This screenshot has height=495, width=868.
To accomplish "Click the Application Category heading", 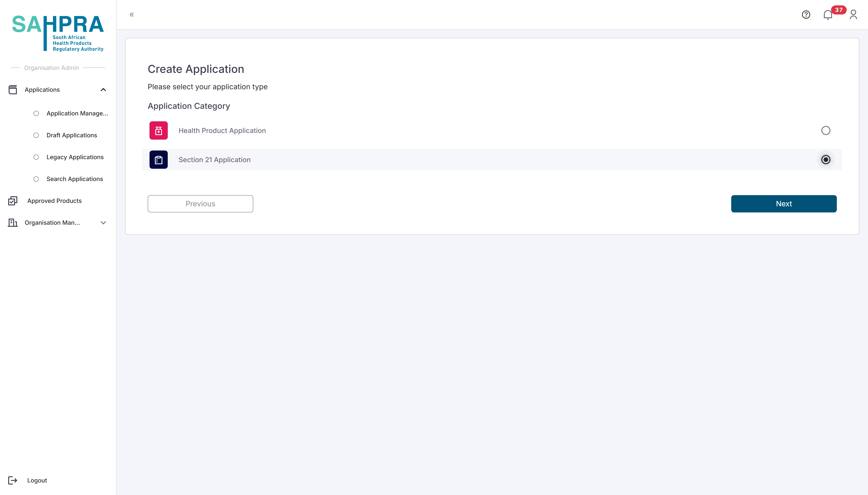I will 189,106.
